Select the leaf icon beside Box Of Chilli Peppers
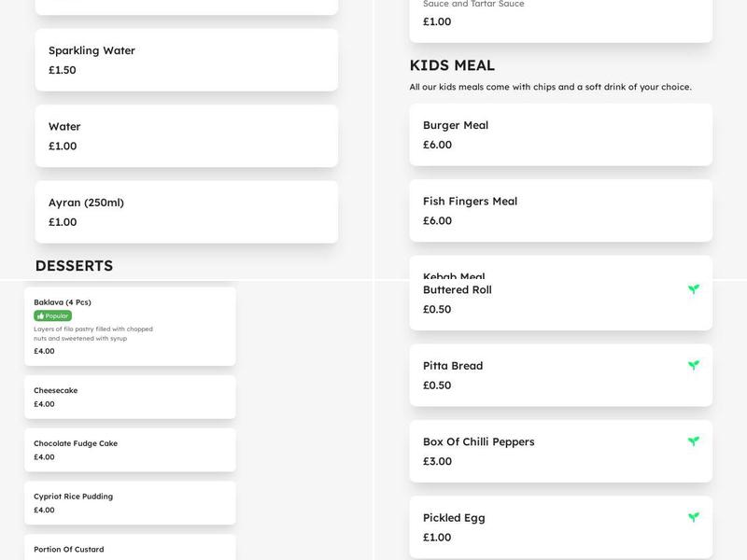Image resolution: width=747 pixels, height=560 pixels. 692,441
